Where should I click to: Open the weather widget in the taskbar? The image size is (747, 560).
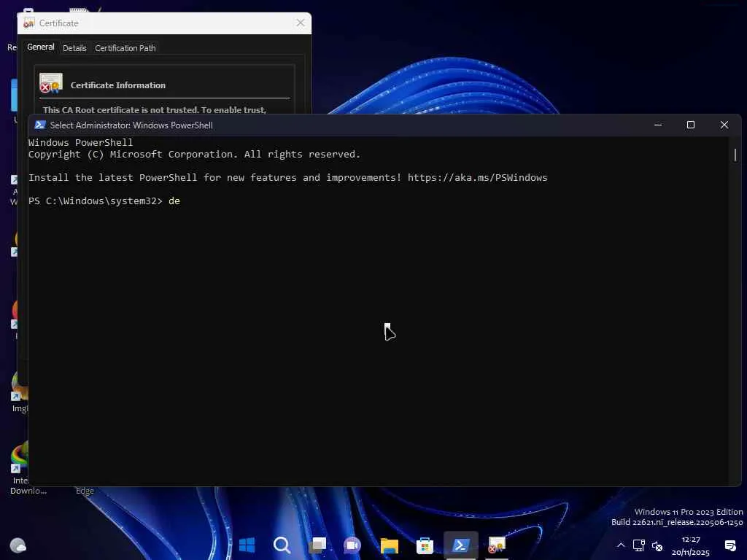coord(18,545)
